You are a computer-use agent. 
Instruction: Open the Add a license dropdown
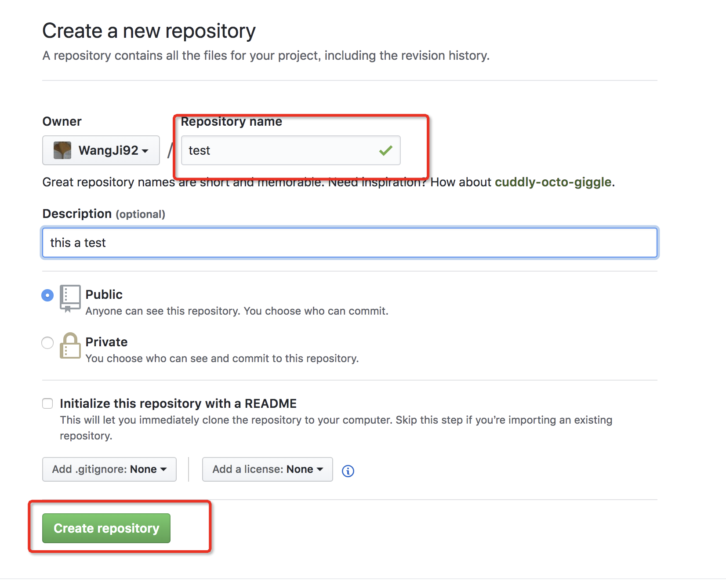click(268, 469)
